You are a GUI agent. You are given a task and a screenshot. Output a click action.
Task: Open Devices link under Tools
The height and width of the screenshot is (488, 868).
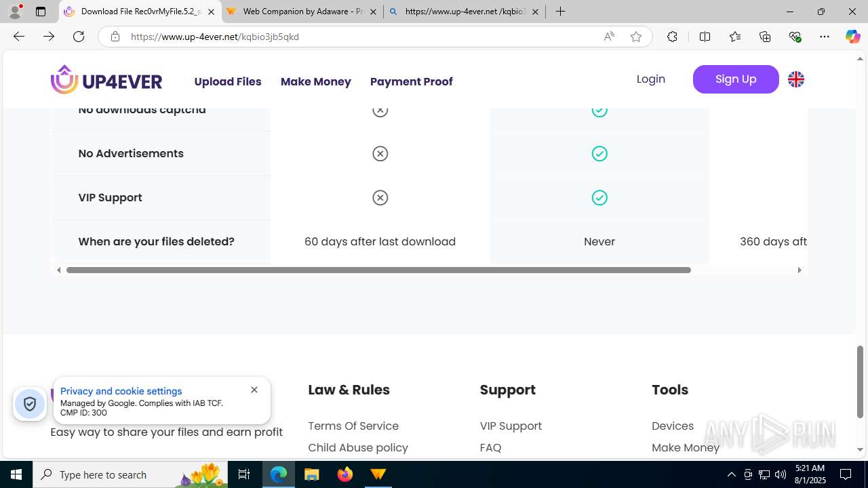pyautogui.click(x=673, y=426)
